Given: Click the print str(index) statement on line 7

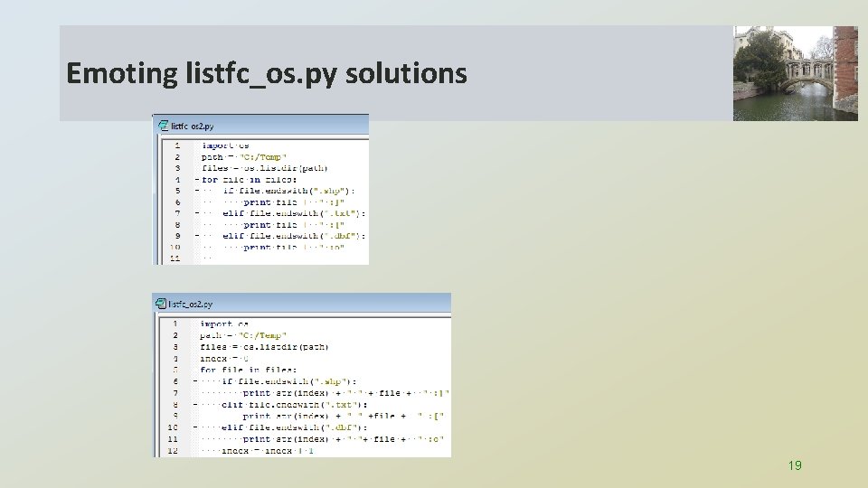Looking at the screenshot, I should (x=345, y=393).
